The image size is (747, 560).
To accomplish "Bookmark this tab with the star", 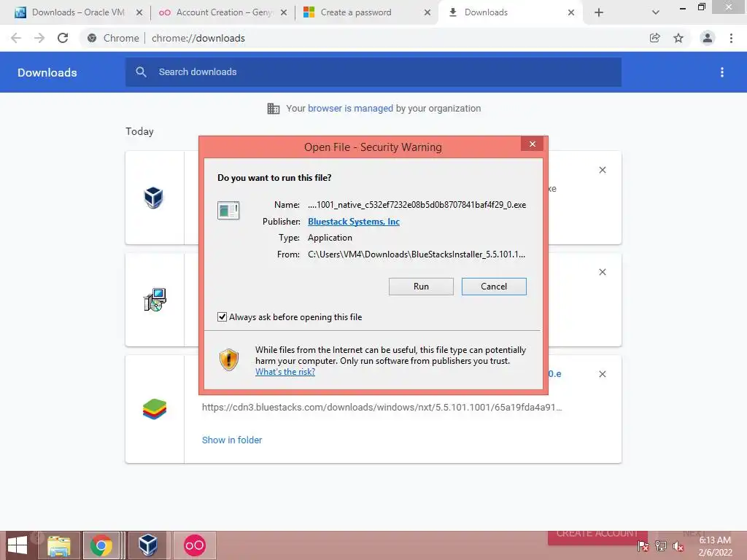I will pos(678,38).
